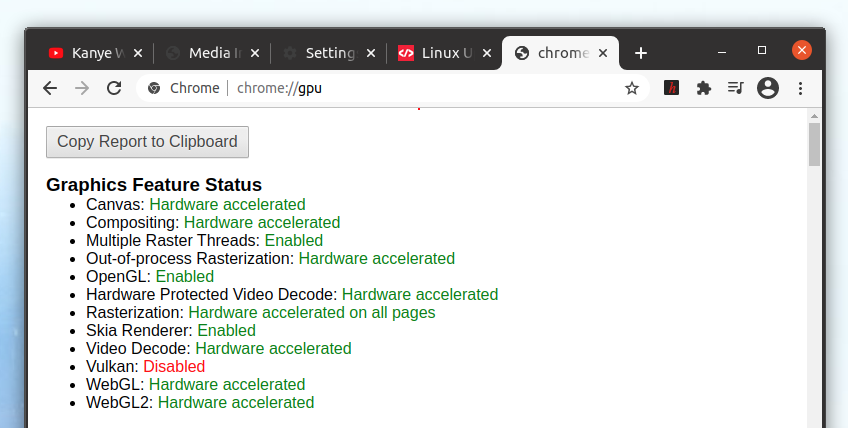Switch to the Media Internals tab
The image size is (848, 428).
(x=208, y=53)
